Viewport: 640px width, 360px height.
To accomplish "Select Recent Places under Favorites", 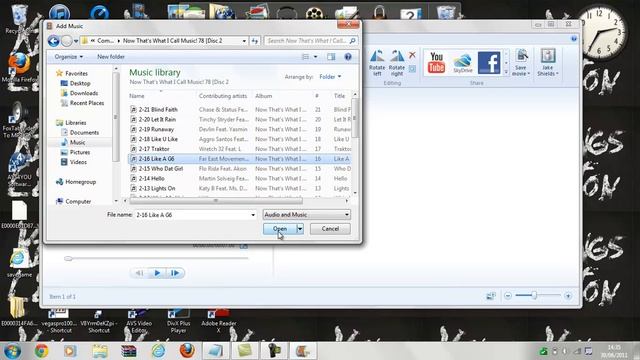I will click(87, 103).
